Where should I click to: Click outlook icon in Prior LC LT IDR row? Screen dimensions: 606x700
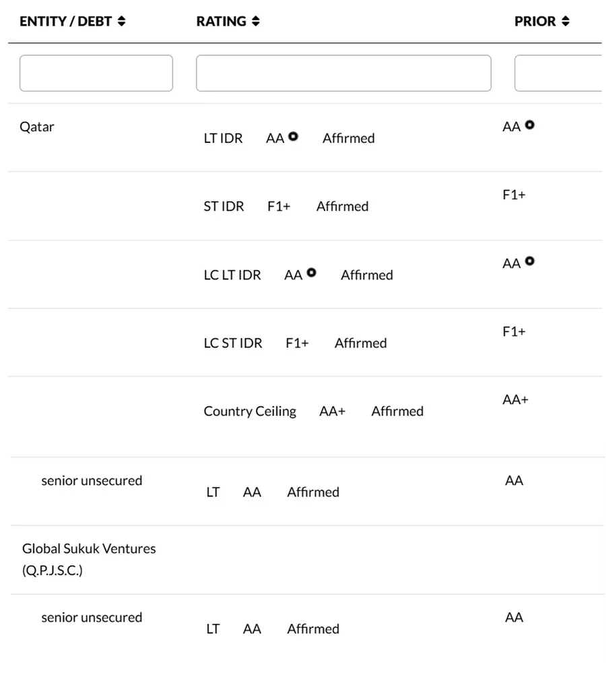tap(530, 261)
